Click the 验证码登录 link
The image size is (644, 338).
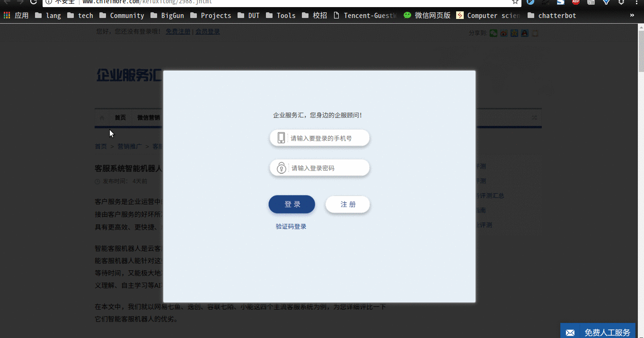tap(291, 227)
